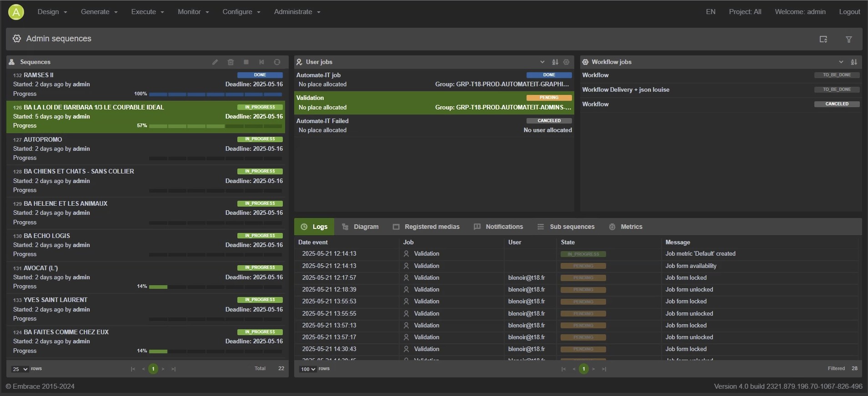
Task: Click the User jobs person icon
Action: 299,62
